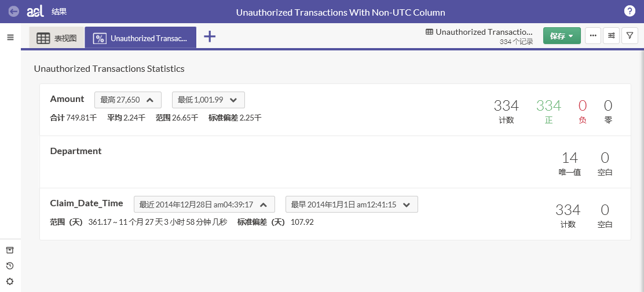Viewport: 644px width, 292px height.
Task: Open the green 保存 save dropdown button
Action: (562, 36)
